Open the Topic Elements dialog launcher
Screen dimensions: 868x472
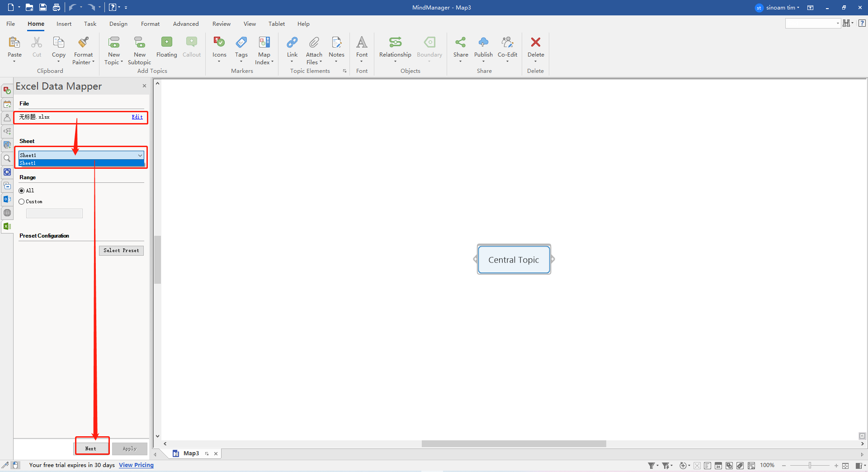pyautogui.click(x=344, y=71)
